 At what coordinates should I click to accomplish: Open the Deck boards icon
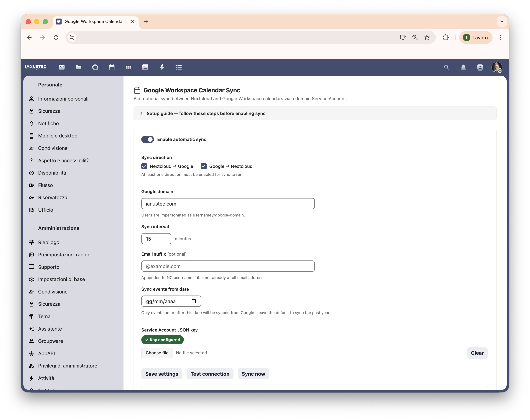(129, 67)
